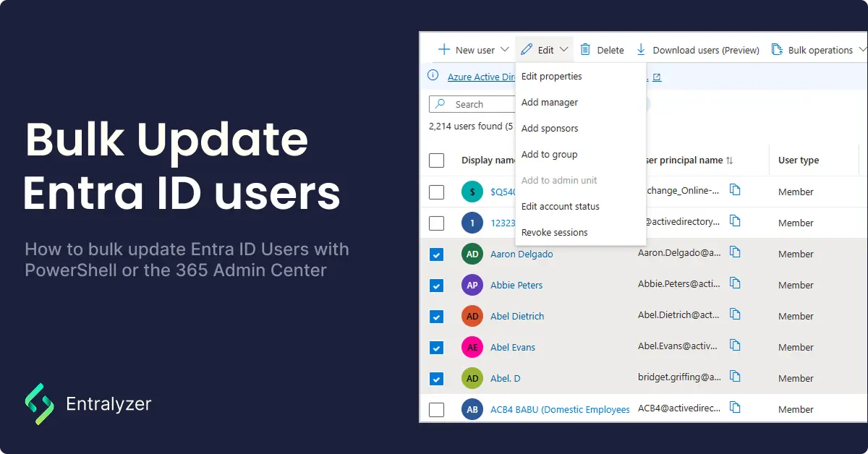Select Edit properties from the Edit menu
Image resolution: width=868 pixels, height=454 pixels.
[x=550, y=76]
